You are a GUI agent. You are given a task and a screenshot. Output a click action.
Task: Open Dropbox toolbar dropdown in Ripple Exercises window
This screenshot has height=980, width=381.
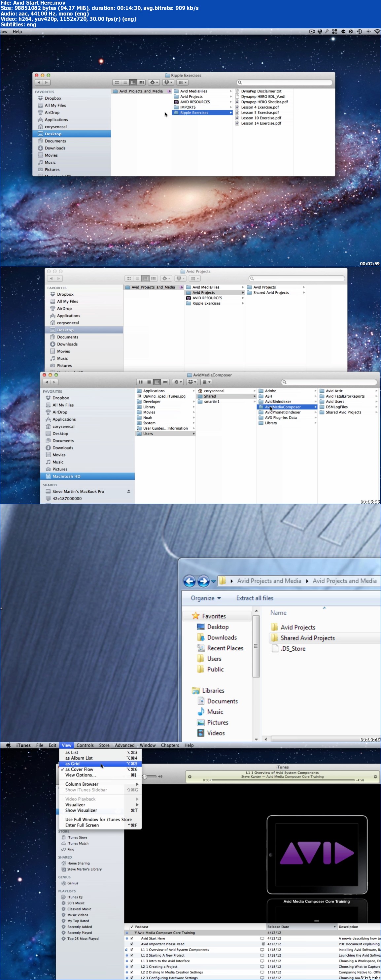coord(168,82)
